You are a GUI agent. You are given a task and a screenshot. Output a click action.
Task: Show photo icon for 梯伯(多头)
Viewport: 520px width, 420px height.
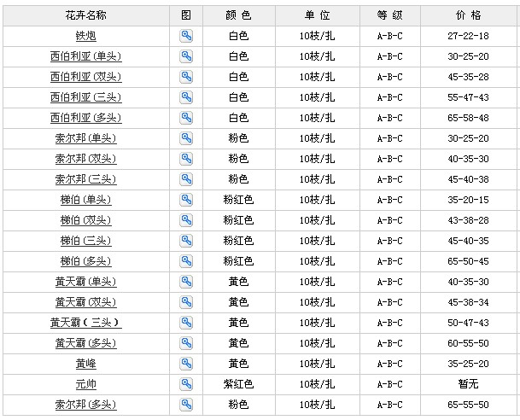click(x=186, y=261)
